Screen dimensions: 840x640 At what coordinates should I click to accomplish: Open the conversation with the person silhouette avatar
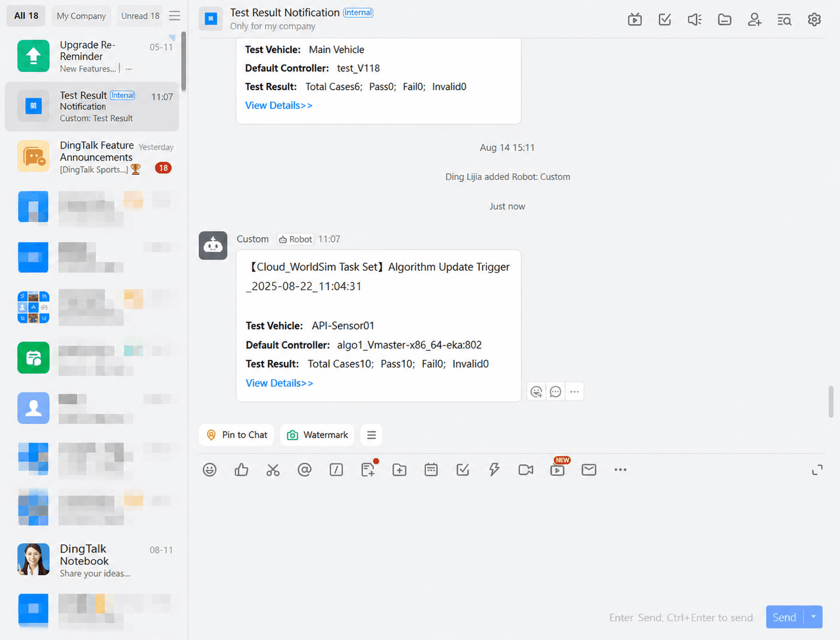coord(92,408)
